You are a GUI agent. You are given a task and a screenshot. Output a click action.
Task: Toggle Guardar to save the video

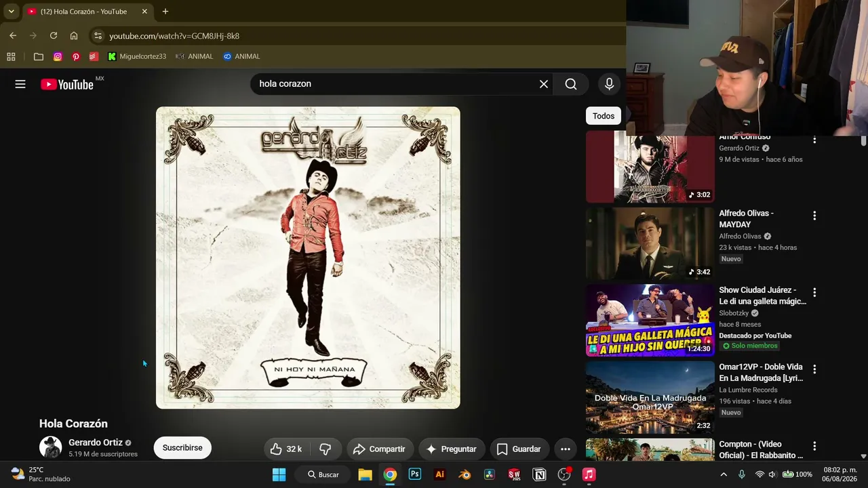(519, 449)
